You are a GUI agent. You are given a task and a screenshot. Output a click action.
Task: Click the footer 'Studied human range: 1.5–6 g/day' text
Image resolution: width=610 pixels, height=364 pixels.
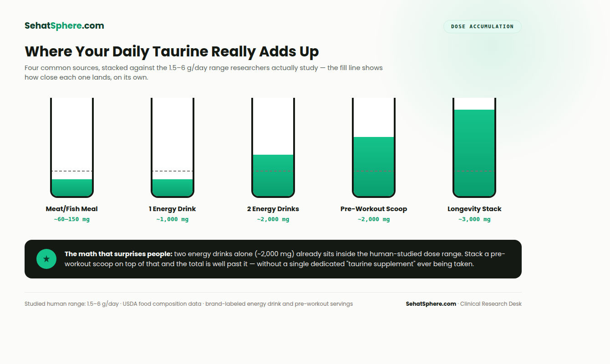[71, 304]
